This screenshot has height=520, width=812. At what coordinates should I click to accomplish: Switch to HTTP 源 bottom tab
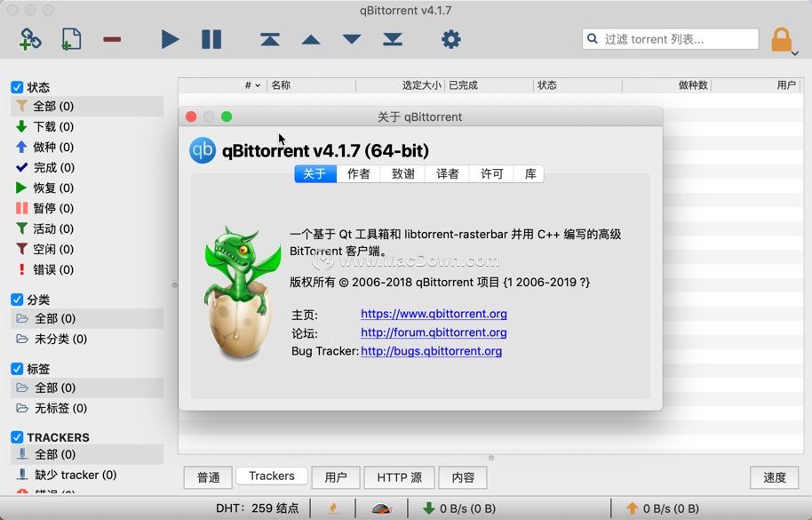(399, 477)
